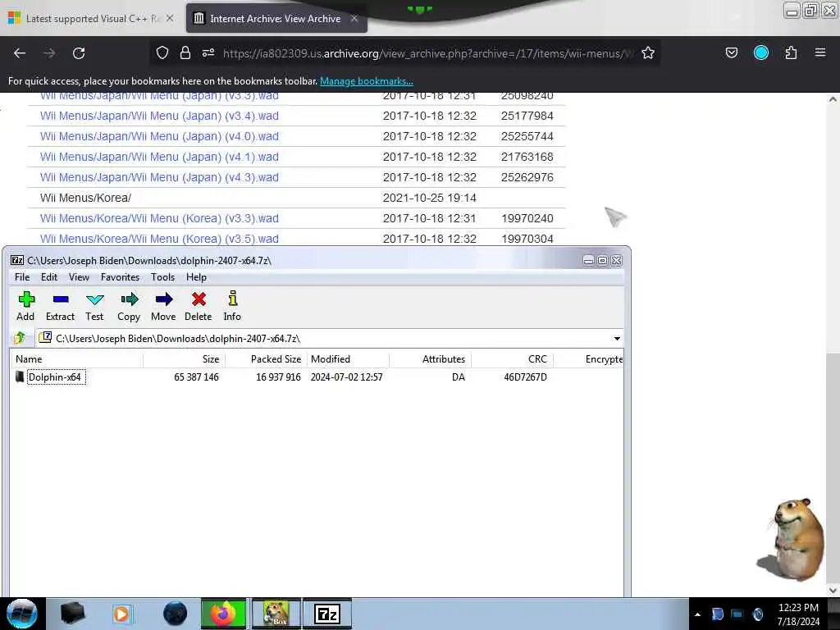Click the Test archive icon
840x630 pixels.
pyautogui.click(x=95, y=299)
